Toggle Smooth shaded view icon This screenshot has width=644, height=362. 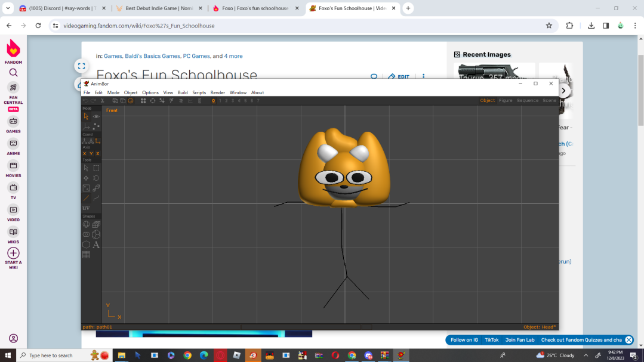point(131,101)
